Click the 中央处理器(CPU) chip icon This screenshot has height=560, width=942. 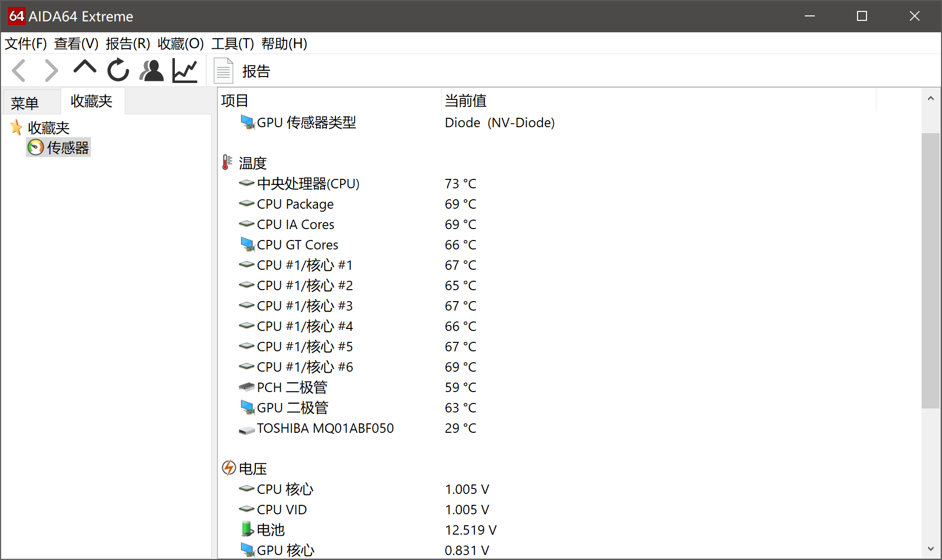pyautogui.click(x=246, y=183)
